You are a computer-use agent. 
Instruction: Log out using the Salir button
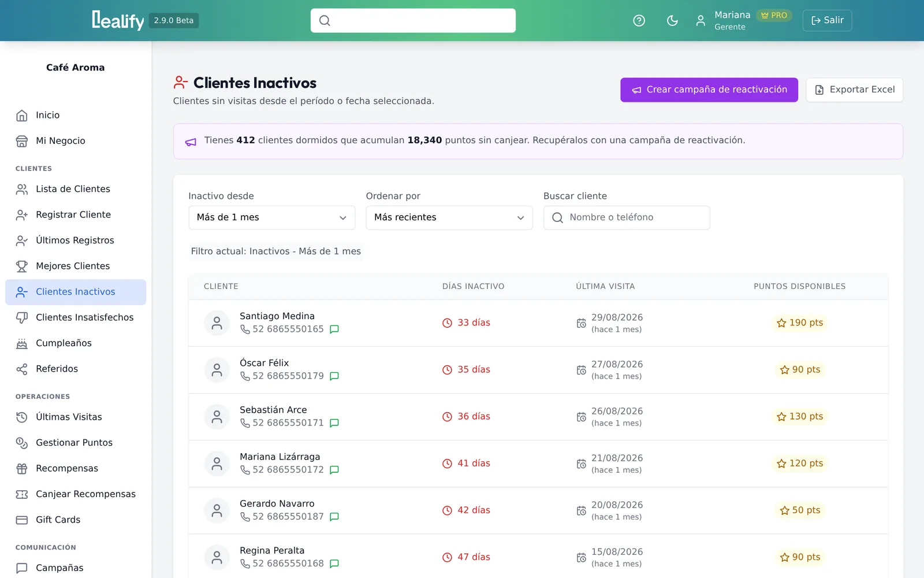click(x=827, y=21)
